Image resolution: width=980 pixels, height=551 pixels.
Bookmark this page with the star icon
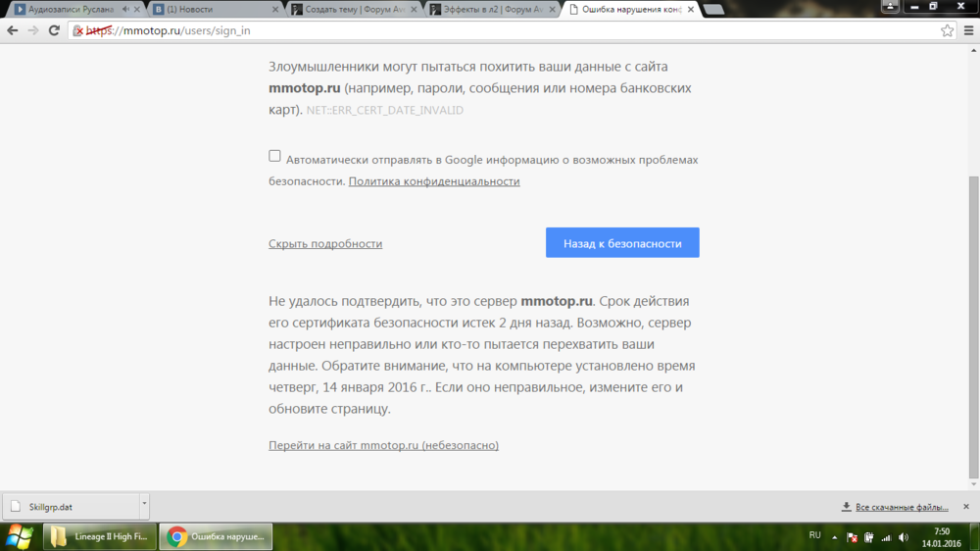click(x=947, y=30)
